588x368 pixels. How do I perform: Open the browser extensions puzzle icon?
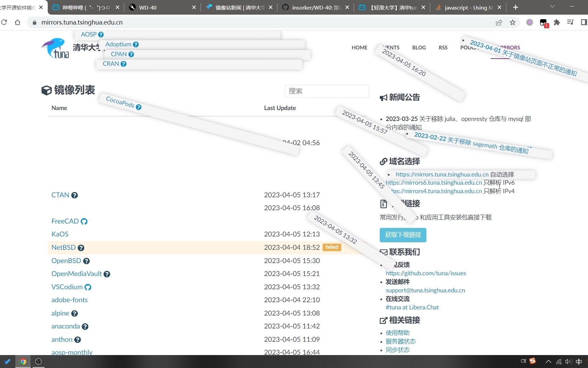(557, 22)
